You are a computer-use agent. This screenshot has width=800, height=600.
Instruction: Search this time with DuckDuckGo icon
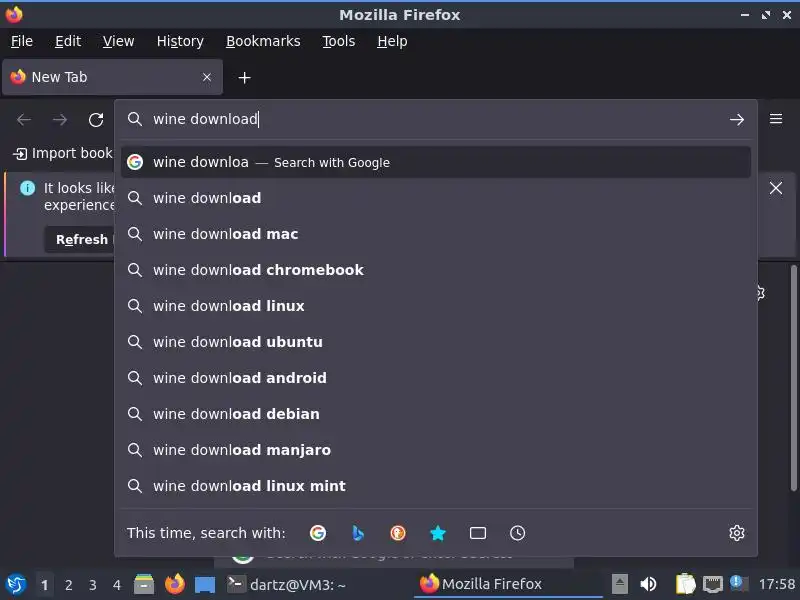coord(397,533)
